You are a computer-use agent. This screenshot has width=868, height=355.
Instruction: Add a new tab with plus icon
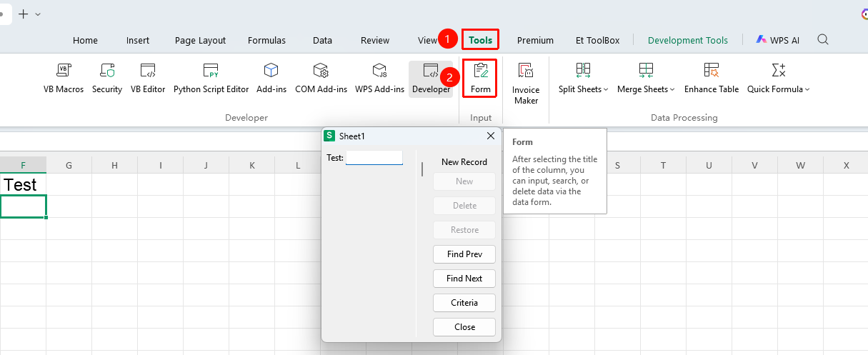pos(23,14)
